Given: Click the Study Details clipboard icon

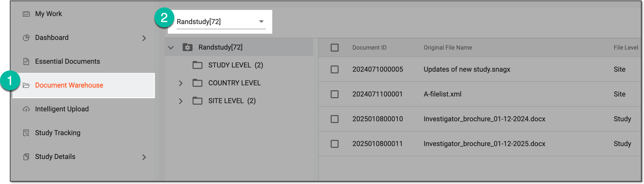Looking at the screenshot, I should [26, 157].
